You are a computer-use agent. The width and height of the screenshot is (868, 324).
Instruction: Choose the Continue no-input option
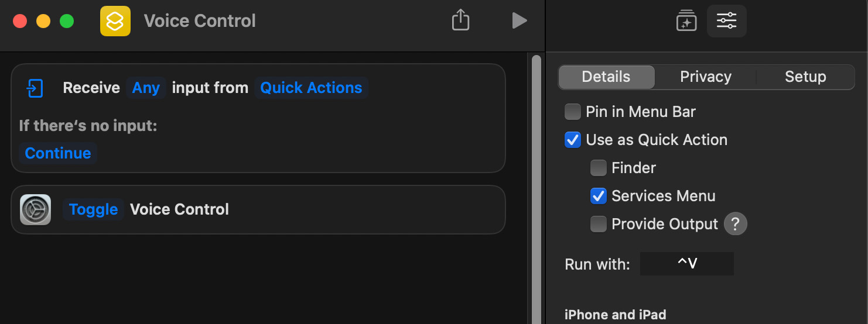[x=58, y=153]
